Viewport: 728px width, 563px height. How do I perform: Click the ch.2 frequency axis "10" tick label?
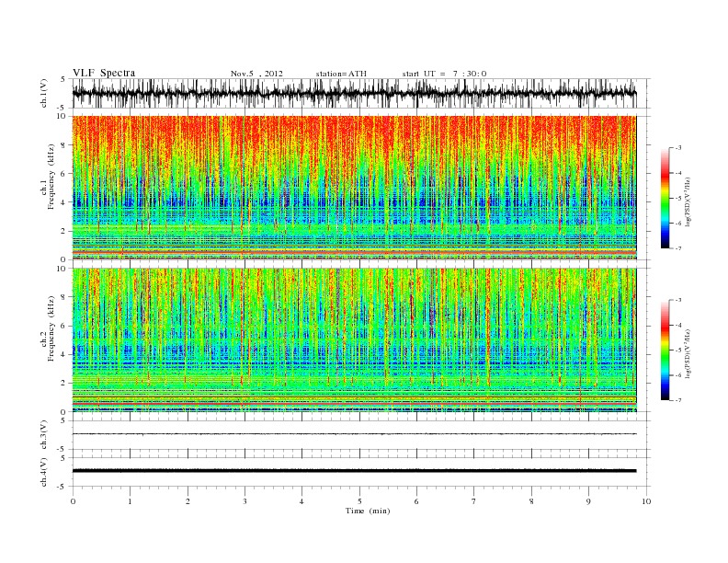point(63,269)
